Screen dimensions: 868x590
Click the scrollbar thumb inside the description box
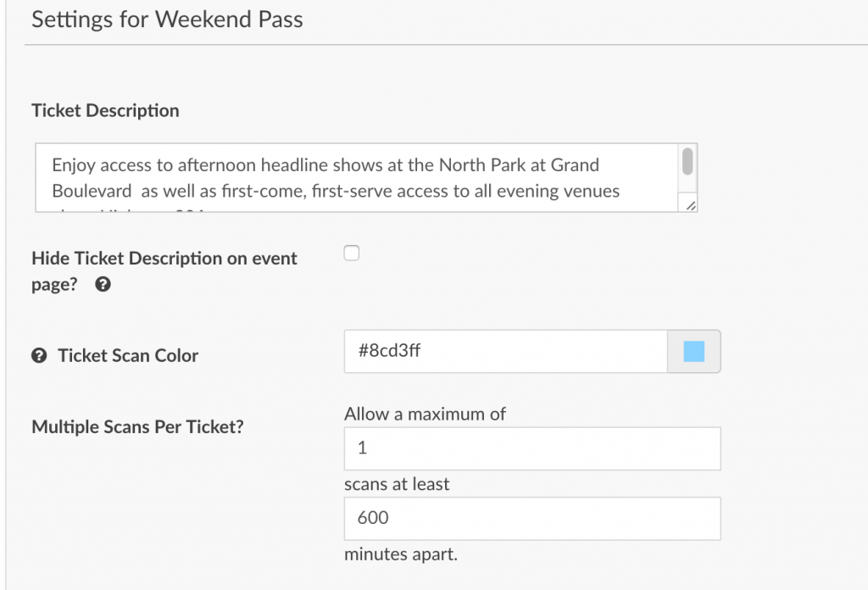tap(689, 161)
